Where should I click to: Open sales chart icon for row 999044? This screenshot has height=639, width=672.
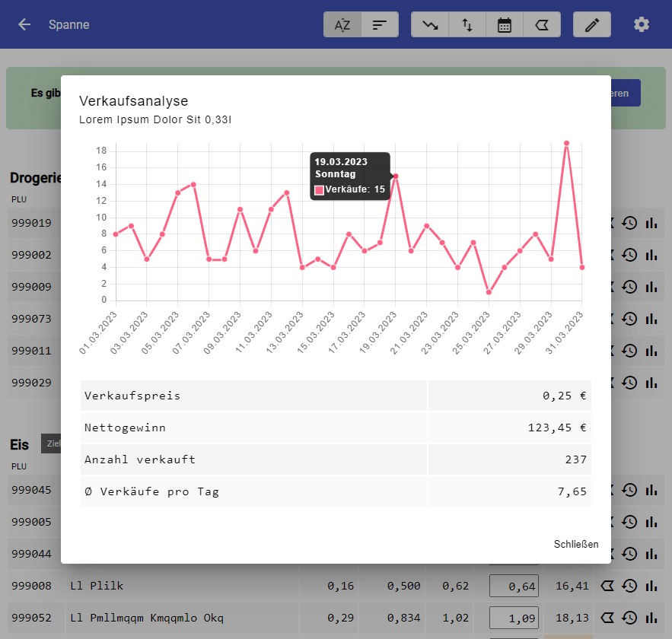point(651,554)
